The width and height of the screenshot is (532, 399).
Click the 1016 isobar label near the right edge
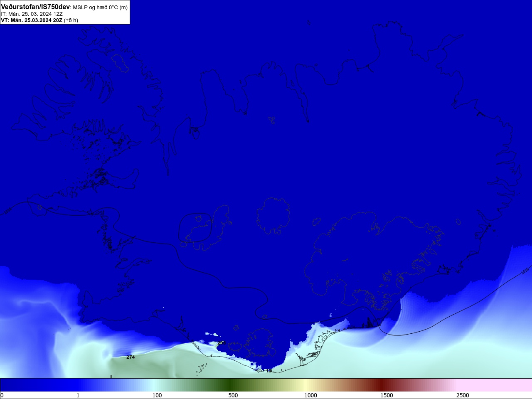[525, 271]
